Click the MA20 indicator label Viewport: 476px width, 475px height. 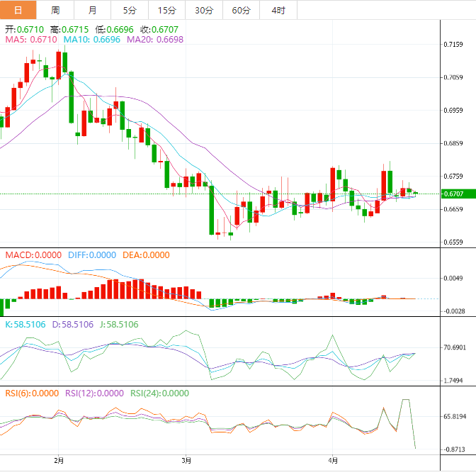pyautogui.click(x=154, y=40)
